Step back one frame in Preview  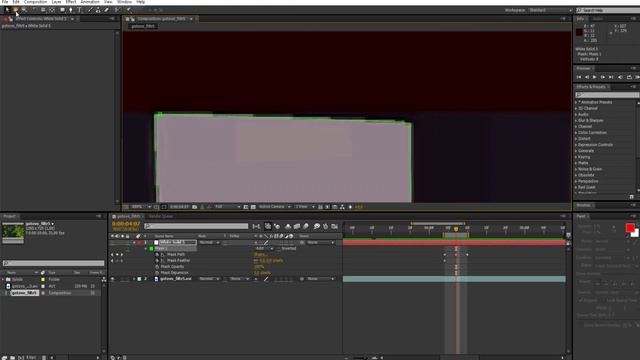point(587,77)
